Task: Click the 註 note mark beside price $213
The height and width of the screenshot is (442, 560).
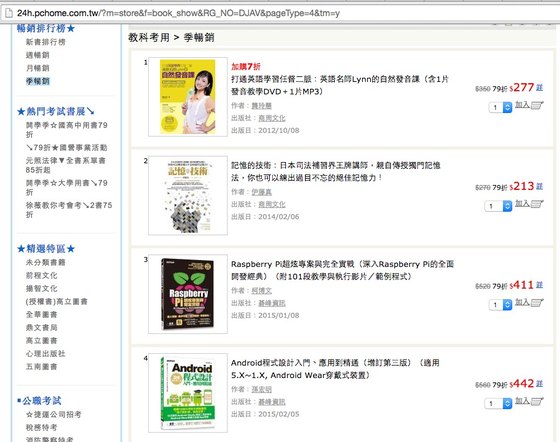Action: coord(539,186)
